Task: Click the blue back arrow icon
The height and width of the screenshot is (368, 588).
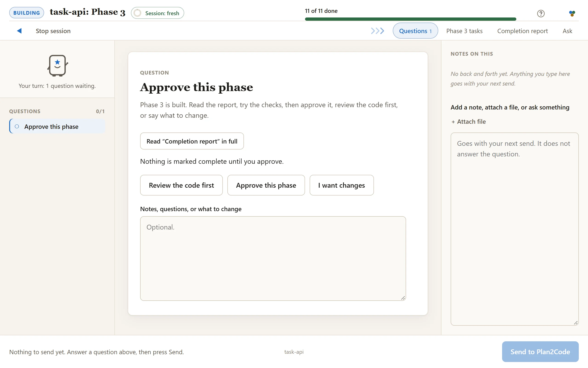Action: point(20,31)
